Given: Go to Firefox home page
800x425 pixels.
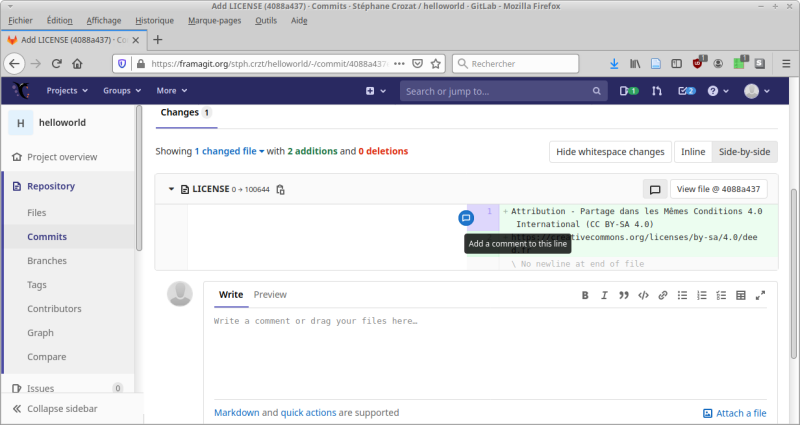Looking at the screenshot, I should (x=77, y=63).
